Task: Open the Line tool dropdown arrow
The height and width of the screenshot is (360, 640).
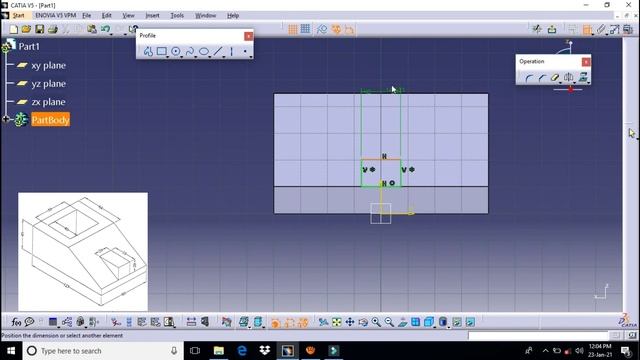Action: click(x=224, y=57)
